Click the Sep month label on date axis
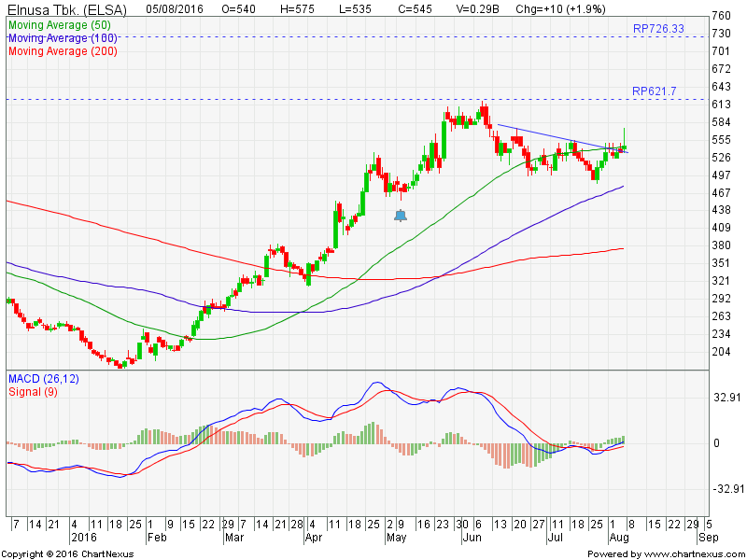747x560 pixels. [709, 538]
